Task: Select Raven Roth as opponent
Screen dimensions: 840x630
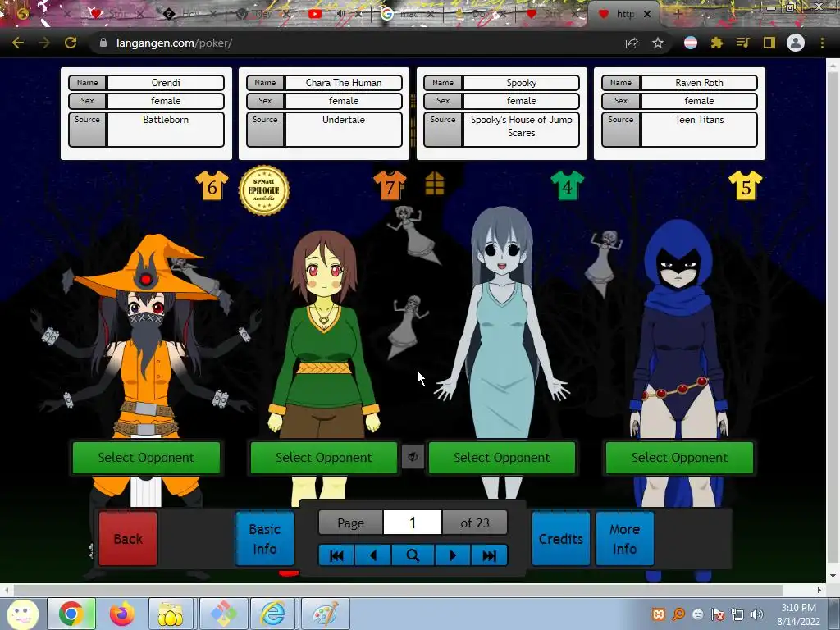Action: pyautogui.click(x=680, y=458)
